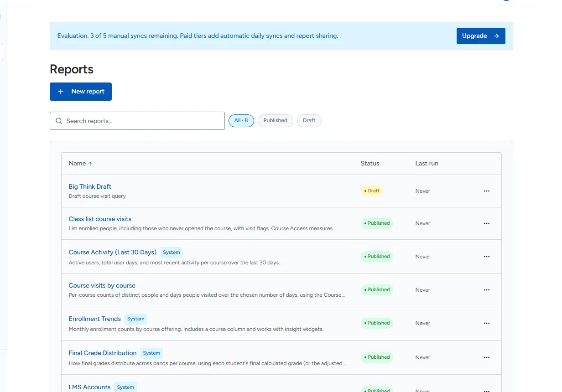Toggle sort arrow beside Name column

(90, 164)
